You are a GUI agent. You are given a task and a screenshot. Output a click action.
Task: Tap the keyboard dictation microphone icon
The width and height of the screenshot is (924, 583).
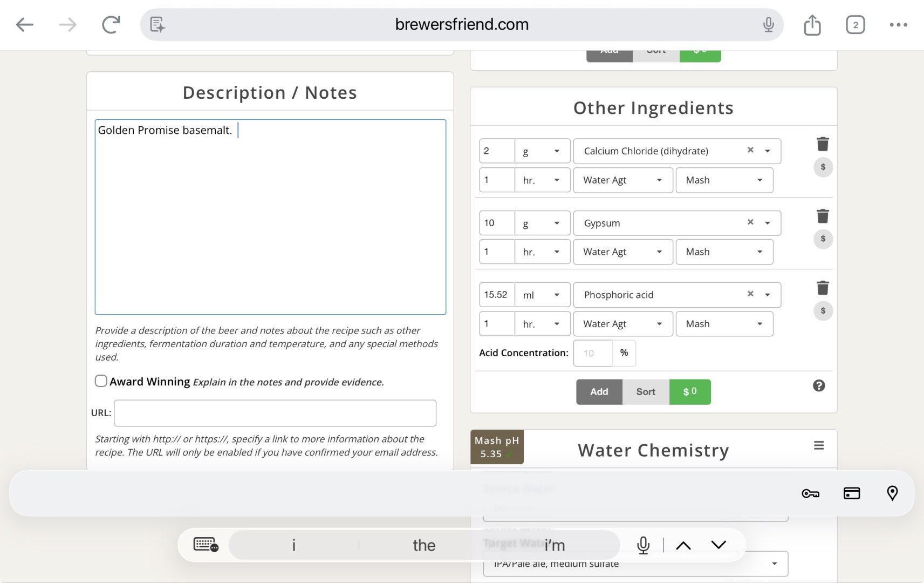(x=643, y=545)
